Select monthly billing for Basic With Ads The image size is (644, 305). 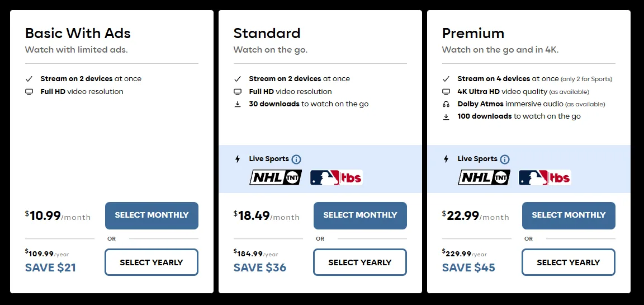click(x=151, y=215)
